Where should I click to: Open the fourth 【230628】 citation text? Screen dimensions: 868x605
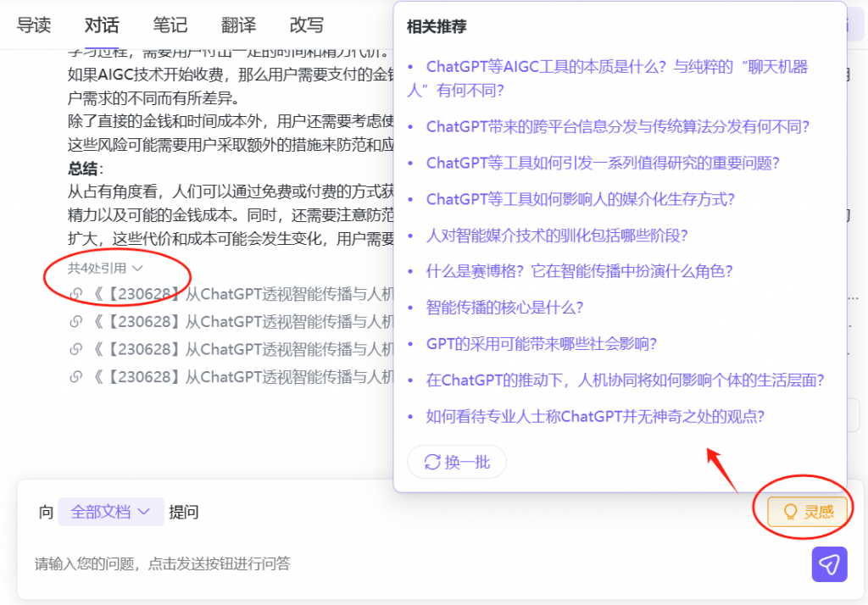(242, 377)
